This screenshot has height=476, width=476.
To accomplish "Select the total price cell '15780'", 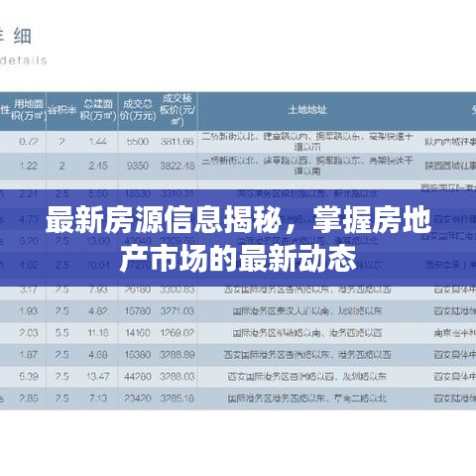I will click(138, 311).
